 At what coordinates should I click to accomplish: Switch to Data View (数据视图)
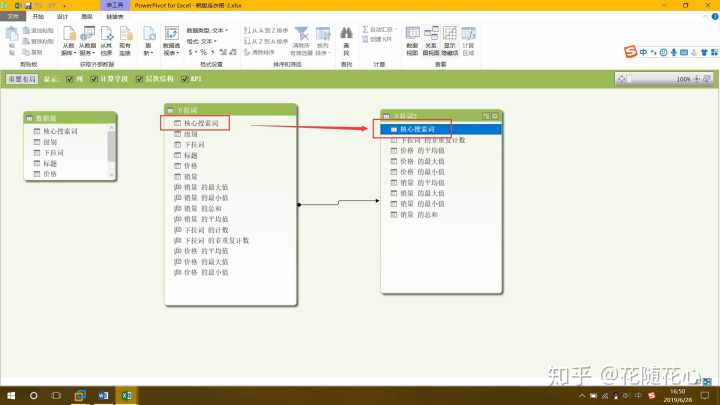(x=412, y=41)
